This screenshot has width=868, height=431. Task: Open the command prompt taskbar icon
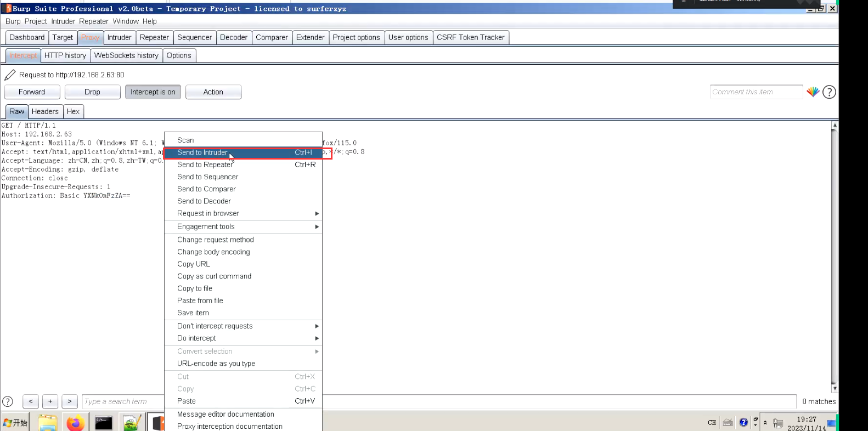point(104,423)
